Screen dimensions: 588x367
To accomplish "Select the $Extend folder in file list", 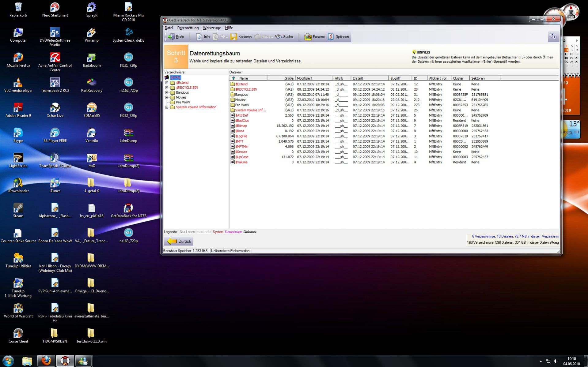I will pyautogui.click(x=241, y=84).
